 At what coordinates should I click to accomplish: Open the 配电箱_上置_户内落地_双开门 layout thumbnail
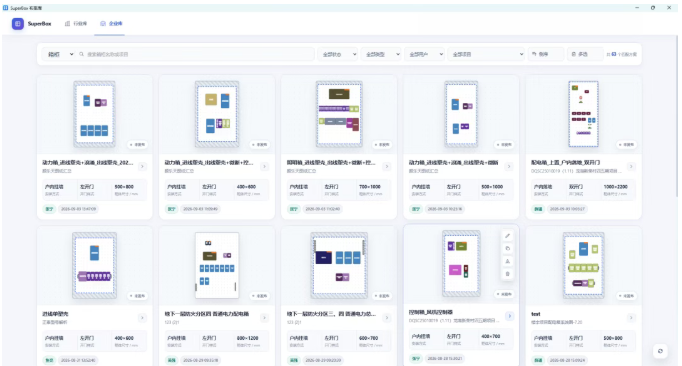click(x=584, y=114)
